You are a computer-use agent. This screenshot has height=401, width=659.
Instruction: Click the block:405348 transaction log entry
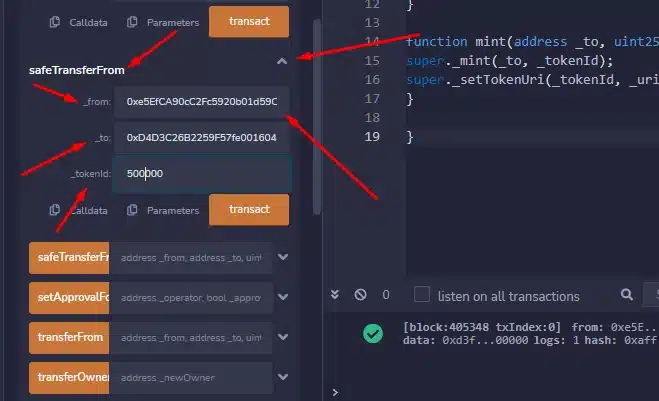531,333
